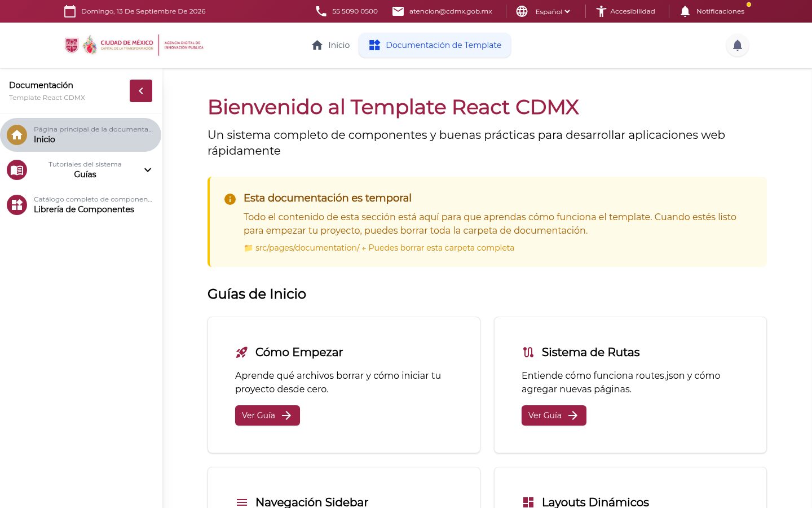The image size is (812, 508).
Task: Open Ver Guía for Cómo Empezar
Action: (x=267, y=415)
